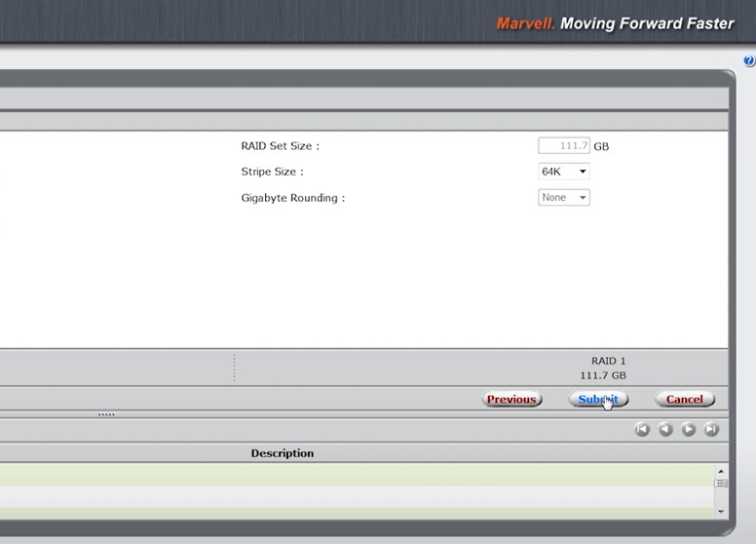Open the Stripe Size 64K dropdown
This screenshot has width=756, height=544.
point(564,172)
